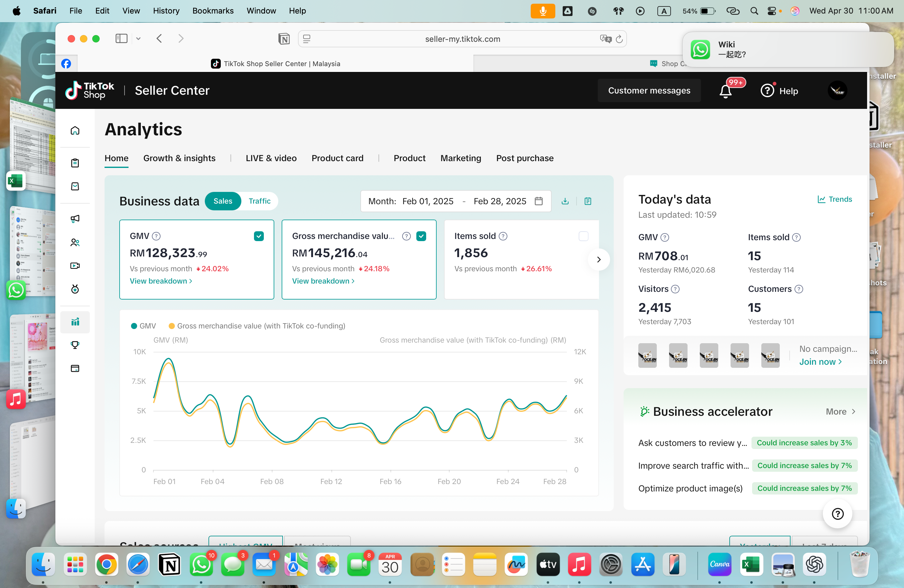This screenshot has height=588, width=904.
Task: View Trends for Today's data
Action: [835, 199]
